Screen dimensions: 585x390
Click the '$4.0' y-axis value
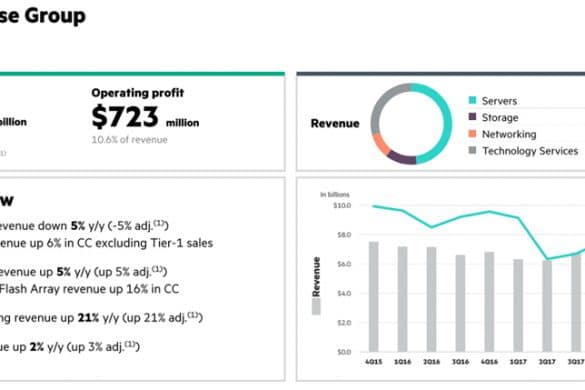click(x=344, y=293)
